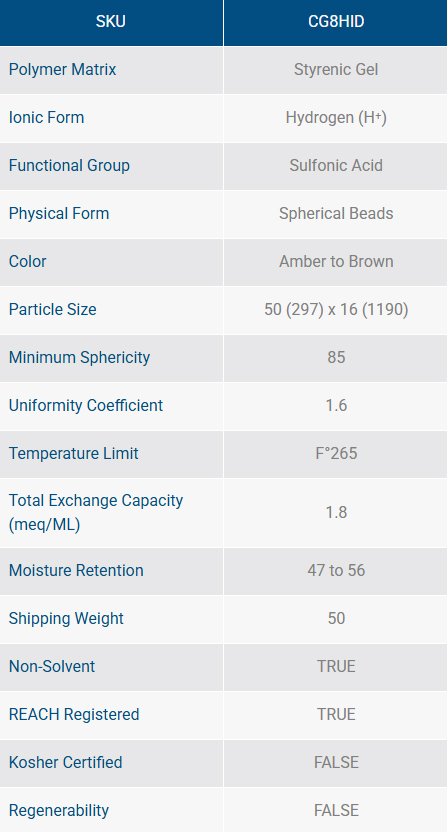
Task: Select the Moisture Retention value 47 to 56
Action: [336, 570]
